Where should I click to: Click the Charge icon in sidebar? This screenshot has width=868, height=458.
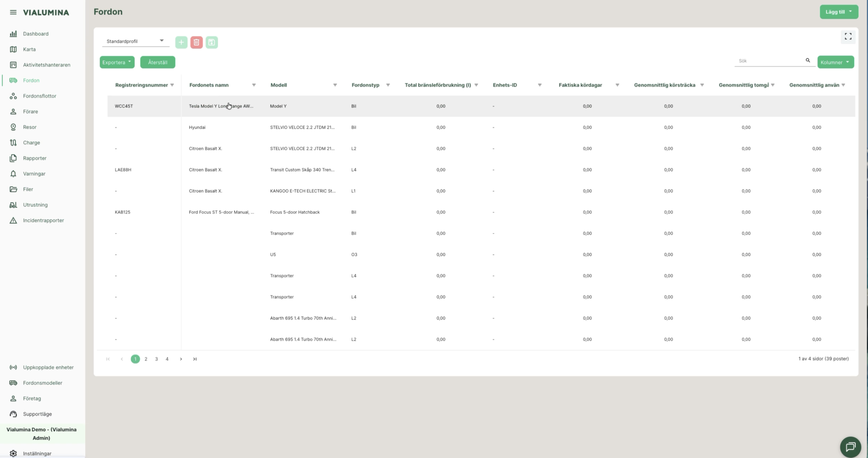pos(13,143)
